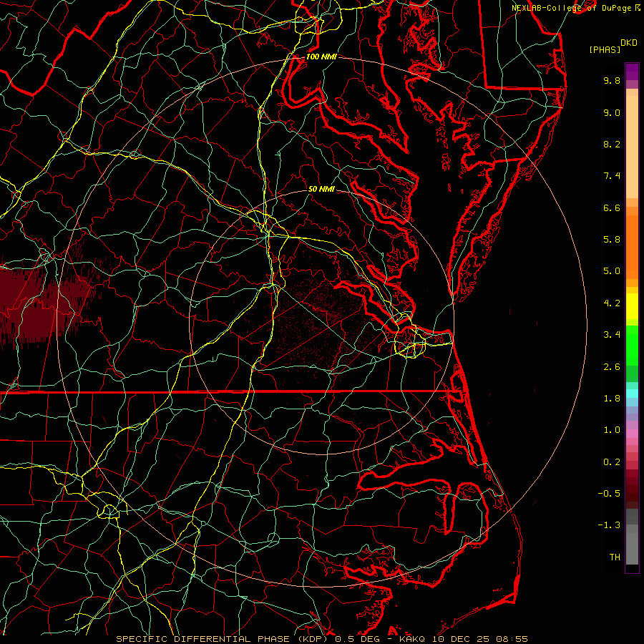Click the 9.0 scale value

612,112
